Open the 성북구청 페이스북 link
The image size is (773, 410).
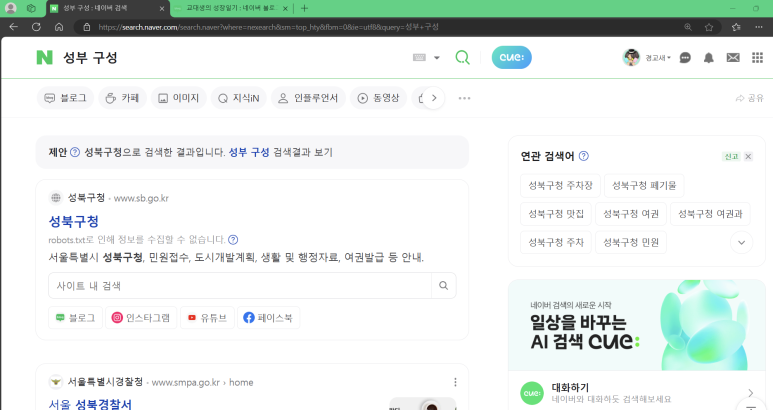(268, 318)
